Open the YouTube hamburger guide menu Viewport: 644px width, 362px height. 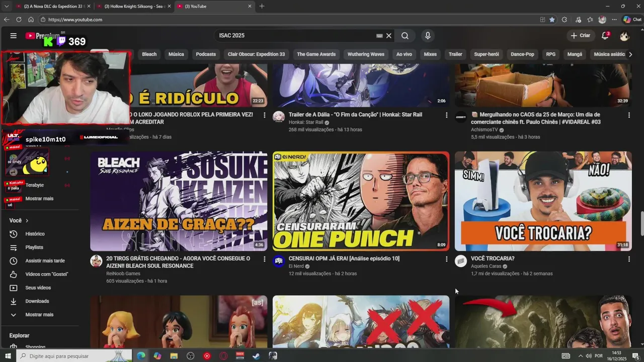point(14,36)
